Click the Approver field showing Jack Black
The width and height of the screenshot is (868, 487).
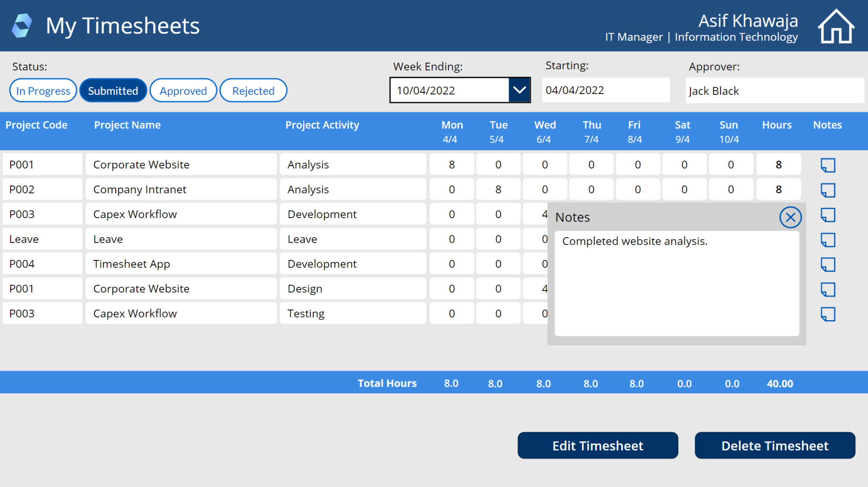tap(775, 91)
